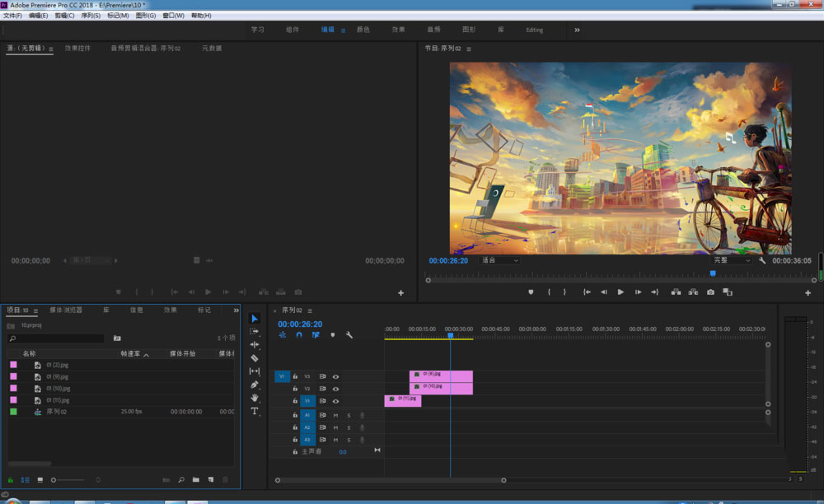Play the sequence in Program monitor
824x504 pixels.
620,292
